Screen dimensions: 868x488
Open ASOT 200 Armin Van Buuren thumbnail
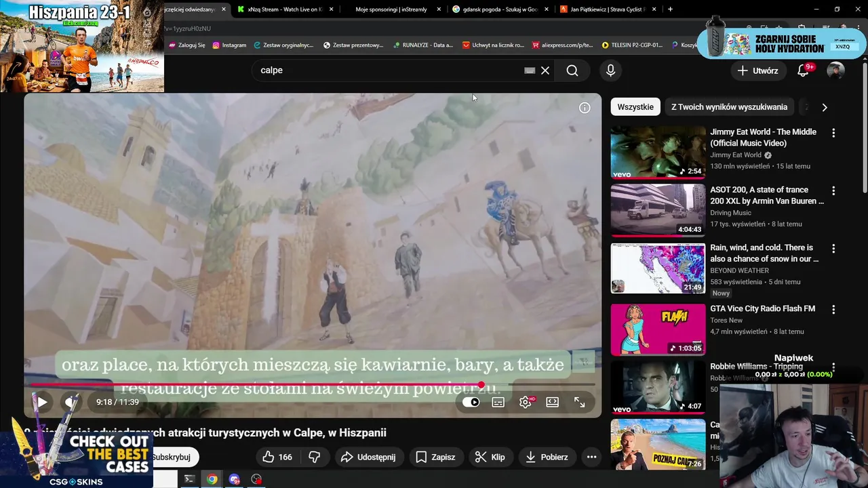point(658,210)
